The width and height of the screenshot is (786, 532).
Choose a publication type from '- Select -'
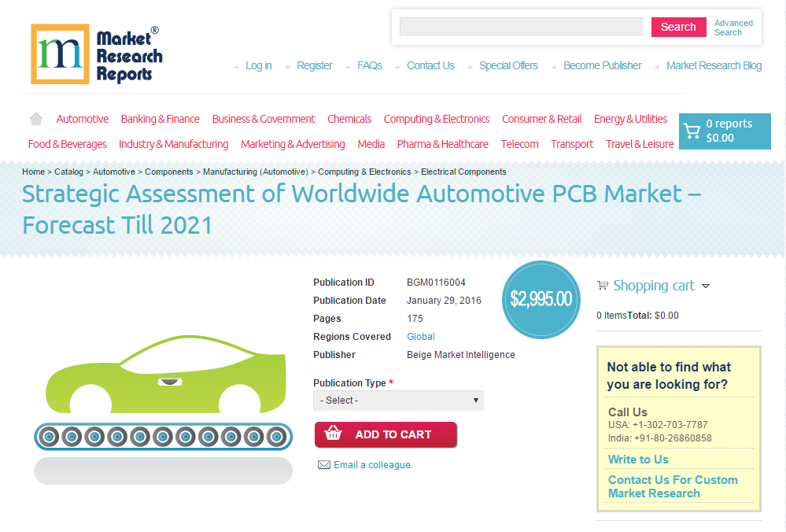397,401
